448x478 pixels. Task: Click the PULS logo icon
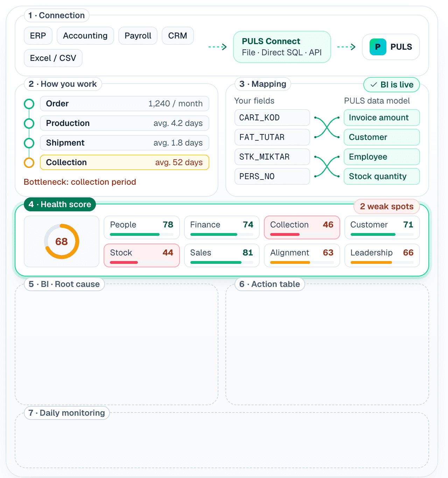378,47
